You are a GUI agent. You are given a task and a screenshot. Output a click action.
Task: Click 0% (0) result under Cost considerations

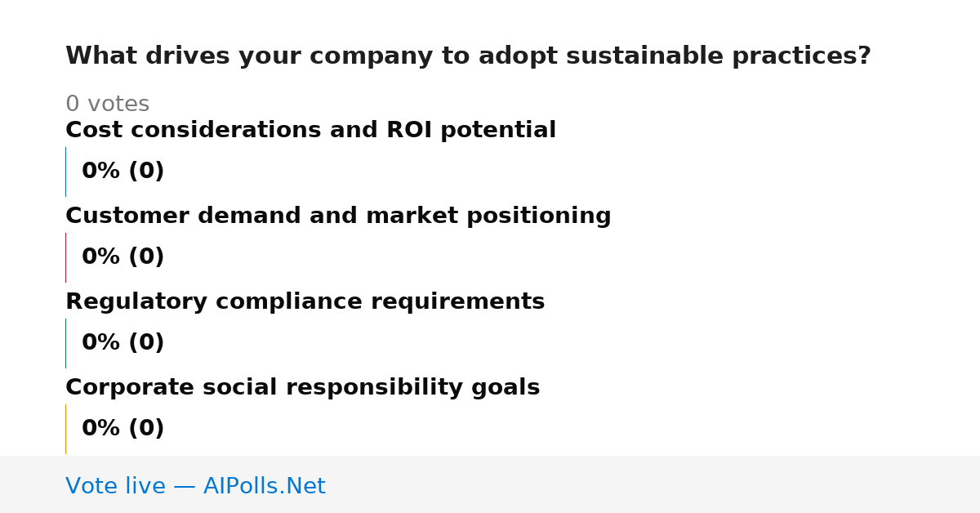122,172
